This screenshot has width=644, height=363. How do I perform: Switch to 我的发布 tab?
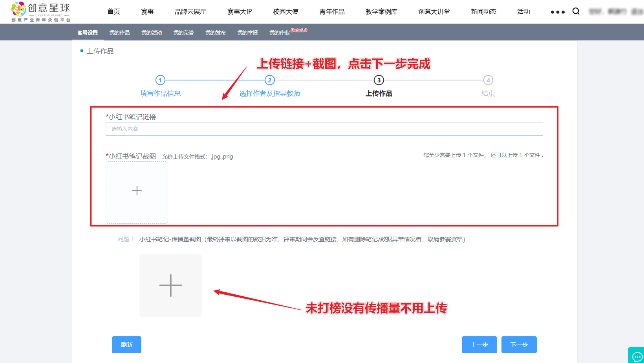tap(216, 33)
